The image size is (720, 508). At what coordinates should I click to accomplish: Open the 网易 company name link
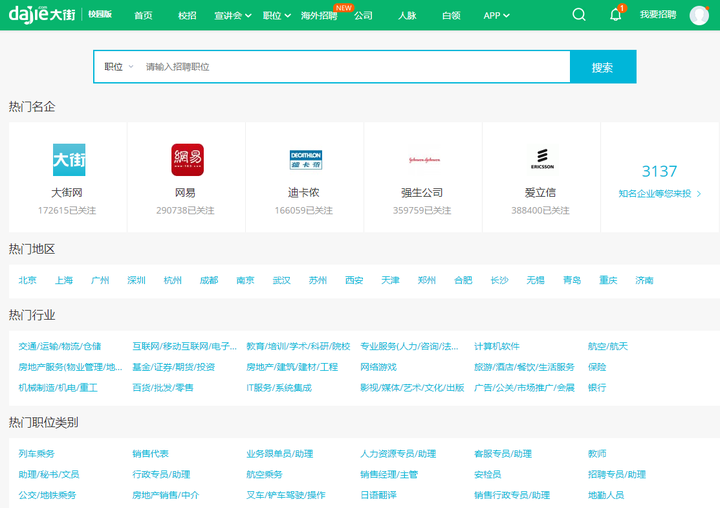[185, 192]
